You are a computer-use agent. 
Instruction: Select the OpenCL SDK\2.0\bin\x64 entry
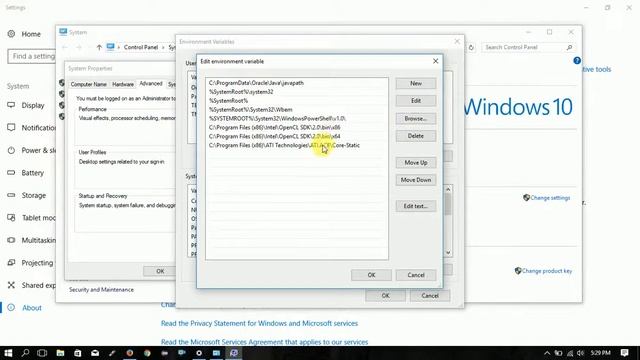click(x=297, y=136)
